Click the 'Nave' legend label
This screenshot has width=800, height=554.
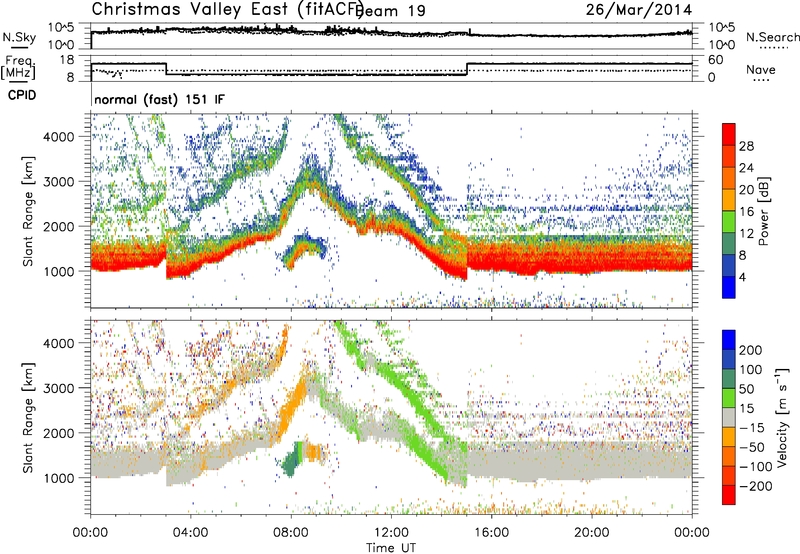tap(761, 69)
